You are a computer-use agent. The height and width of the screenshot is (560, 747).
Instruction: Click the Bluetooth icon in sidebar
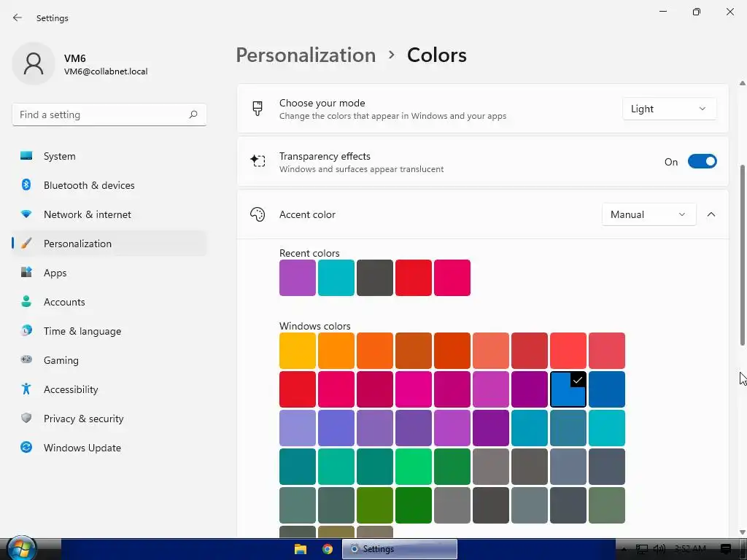(26, 184)
